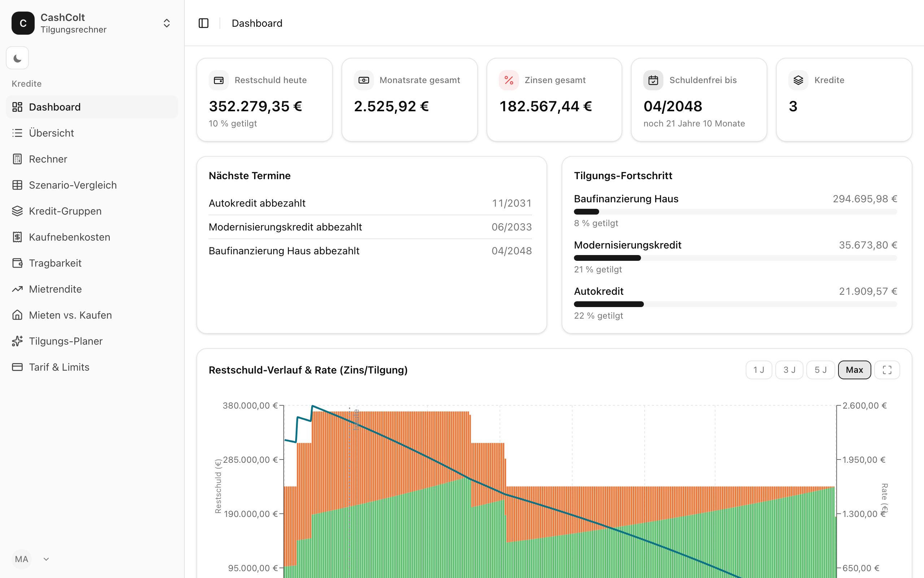Open Tarif & Limits settings

point(92,367)
